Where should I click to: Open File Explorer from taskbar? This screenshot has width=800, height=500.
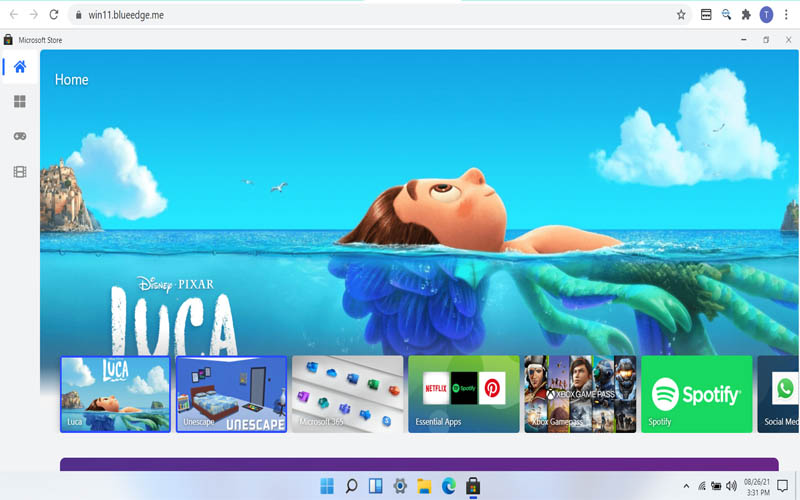(x=424, y=486)
